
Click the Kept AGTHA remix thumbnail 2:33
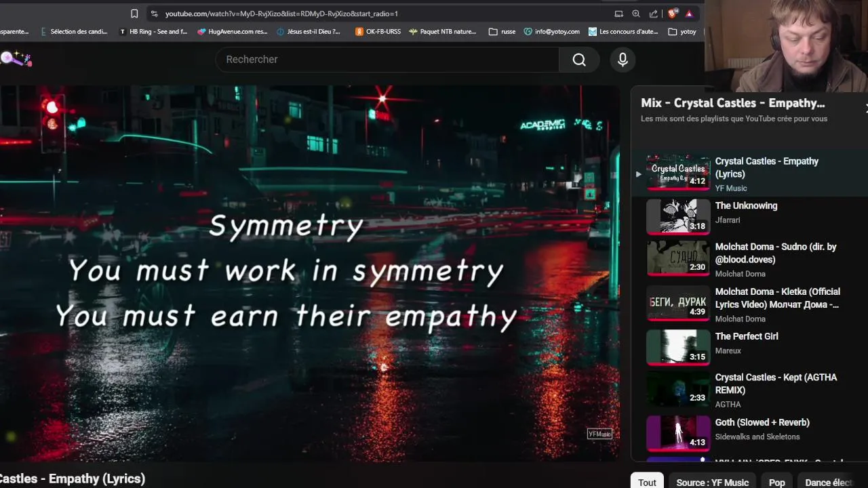click(x=678, y=388)
